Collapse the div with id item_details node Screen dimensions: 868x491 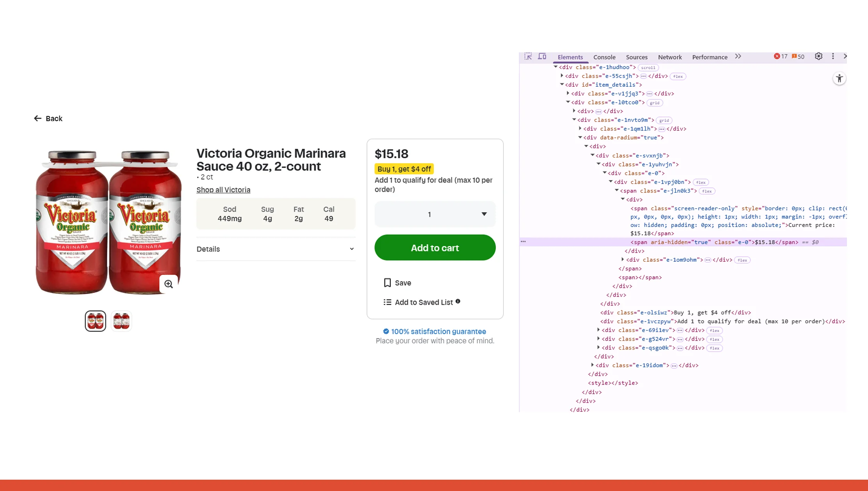coord(562,84)
